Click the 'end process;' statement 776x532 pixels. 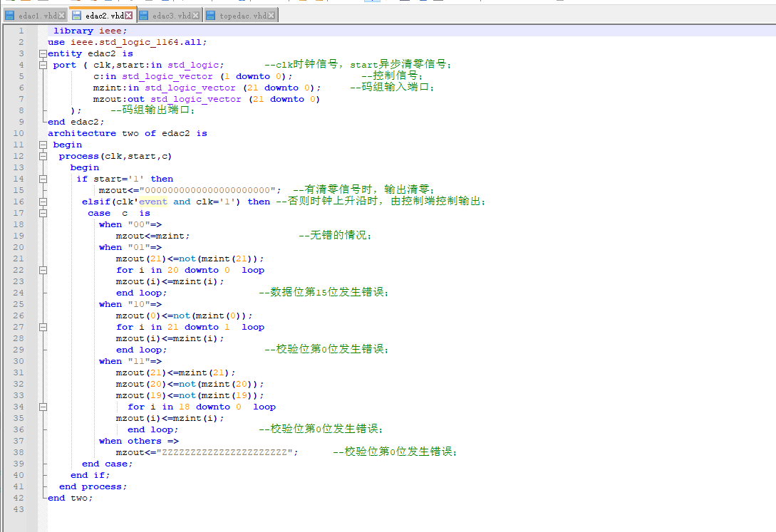click(x=93, y=486)
